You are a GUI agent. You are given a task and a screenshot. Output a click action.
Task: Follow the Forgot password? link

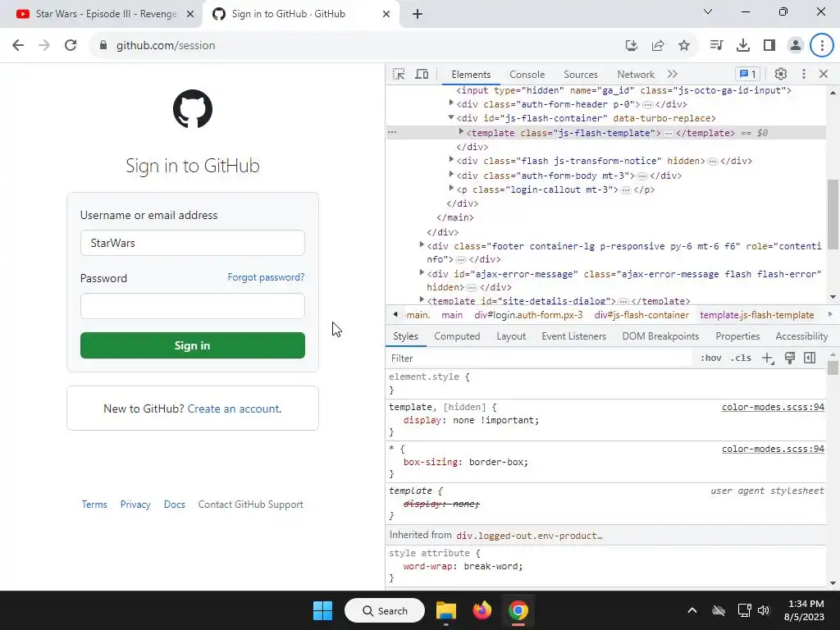pos(266,277)
